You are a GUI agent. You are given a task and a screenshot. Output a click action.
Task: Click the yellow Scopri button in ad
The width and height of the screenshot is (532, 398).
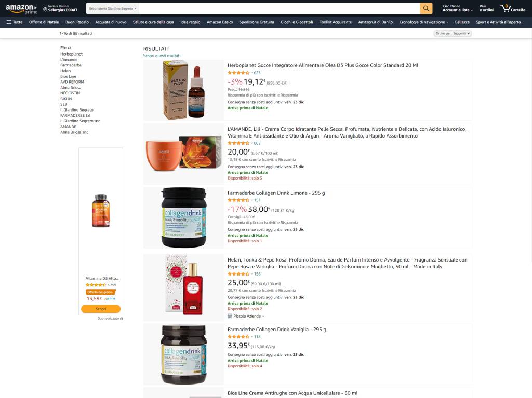(x=101, y=309)
